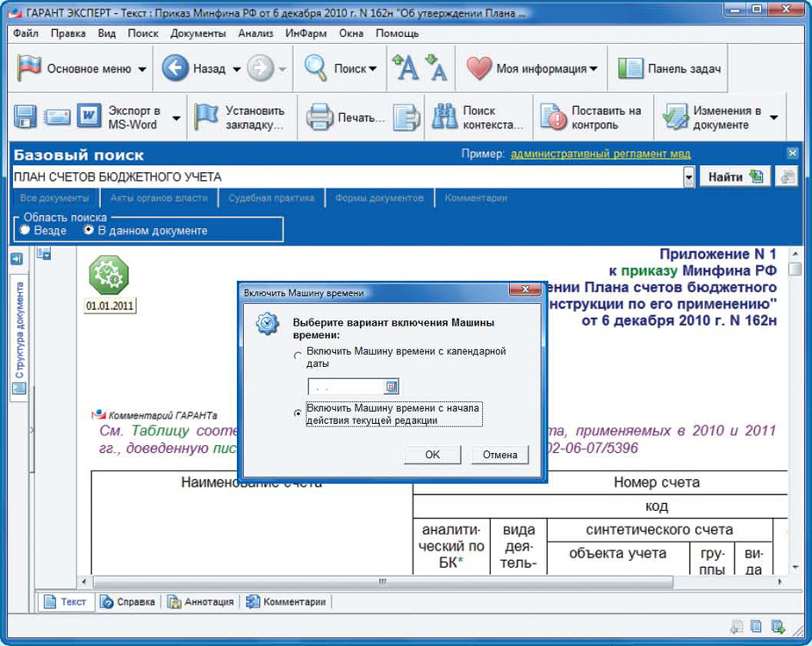Screen dimensions: 812x646
Task: Click the calendar date picker icon
Action: pos(392,387)
